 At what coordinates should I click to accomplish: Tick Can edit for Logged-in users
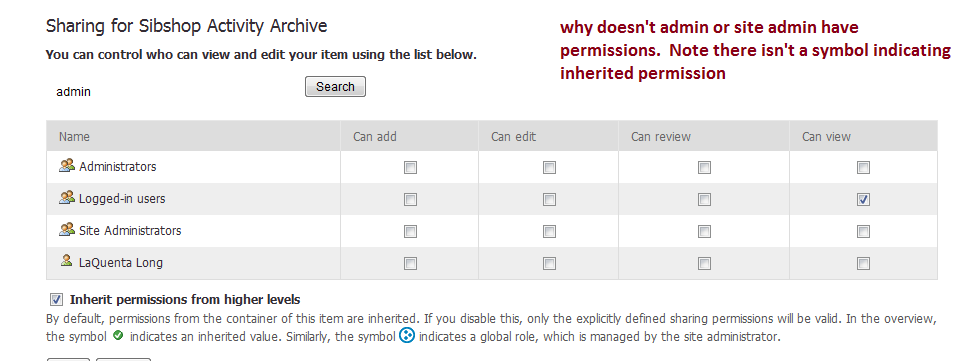coord(549,200)
